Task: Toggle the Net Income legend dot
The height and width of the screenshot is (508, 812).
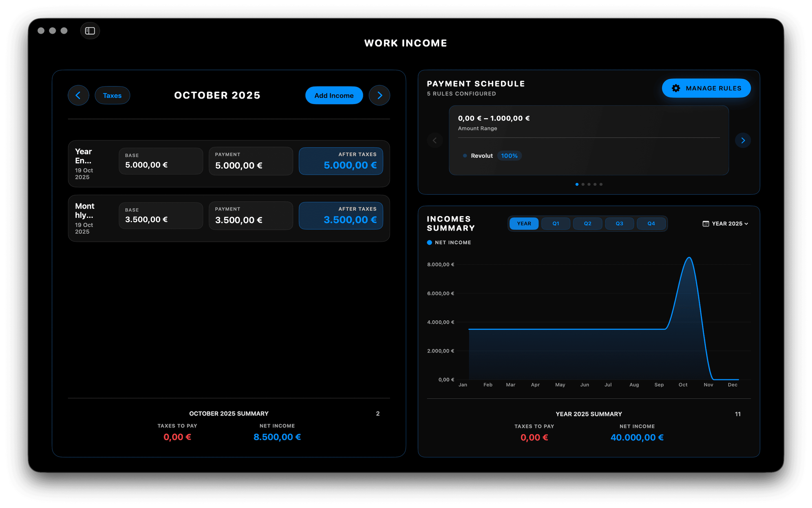Action: (429, 243)
